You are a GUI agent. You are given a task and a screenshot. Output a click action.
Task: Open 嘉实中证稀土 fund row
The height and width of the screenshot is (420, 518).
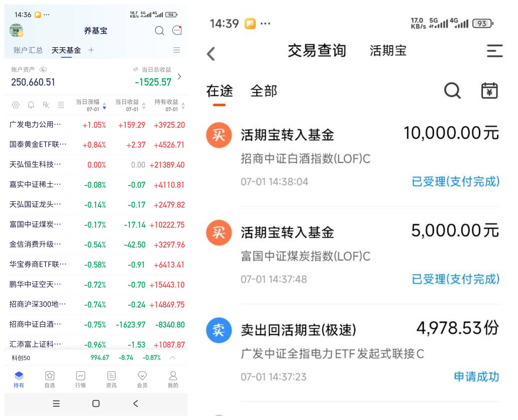pos(96,185)
